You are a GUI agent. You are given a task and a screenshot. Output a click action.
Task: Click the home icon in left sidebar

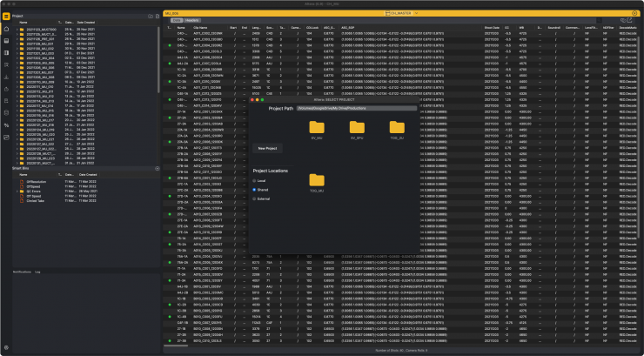tap(6, 29)
